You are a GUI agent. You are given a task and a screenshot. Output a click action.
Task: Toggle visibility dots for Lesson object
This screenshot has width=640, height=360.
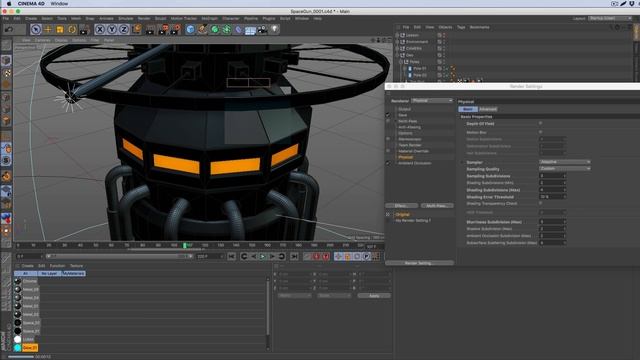(x=444, y=35)
